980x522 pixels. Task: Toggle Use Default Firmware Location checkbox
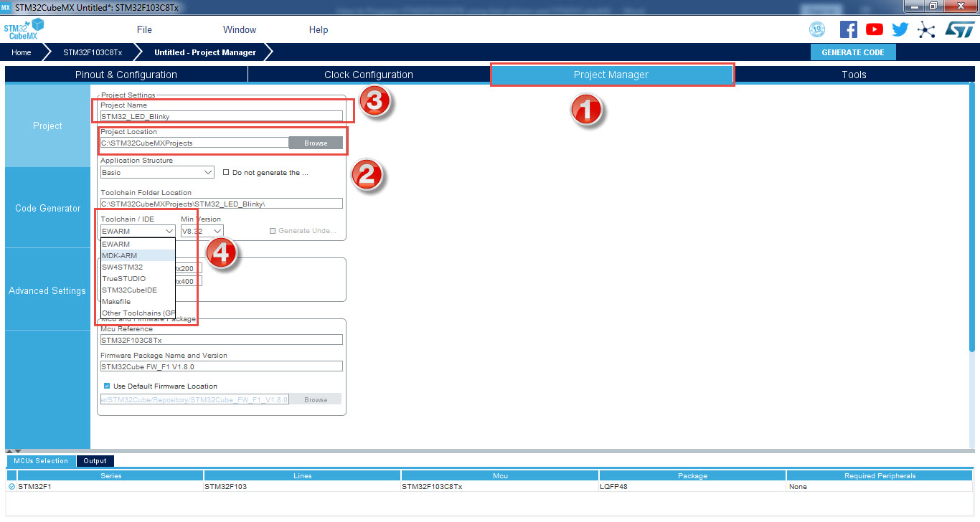[107, 386]
